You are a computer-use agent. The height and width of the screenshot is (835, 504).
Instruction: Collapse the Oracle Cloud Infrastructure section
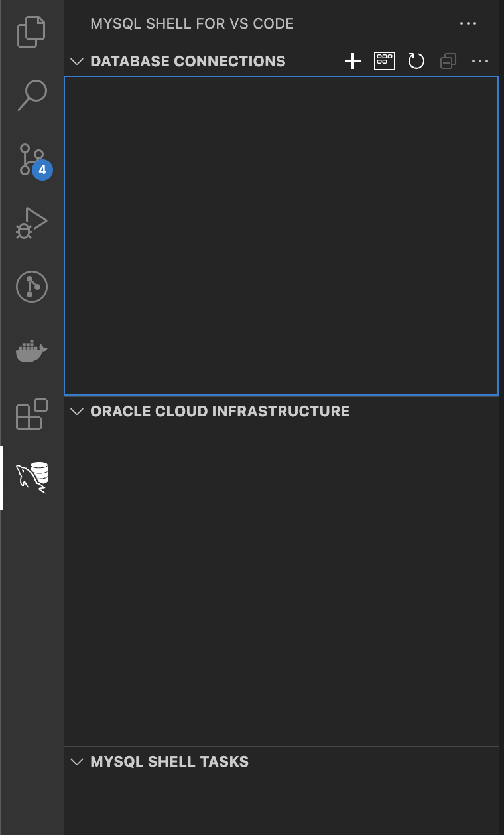tap(77, 412)
